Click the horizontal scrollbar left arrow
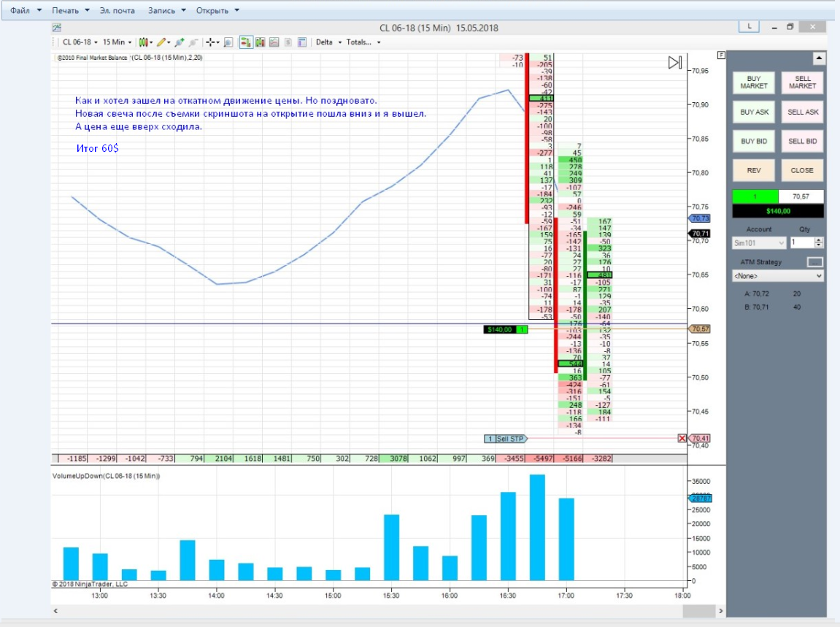Screen dimensions: 840x627 [55, 611]
